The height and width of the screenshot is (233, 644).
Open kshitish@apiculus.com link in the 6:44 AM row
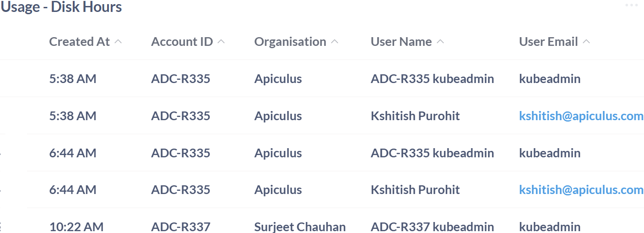581,190
